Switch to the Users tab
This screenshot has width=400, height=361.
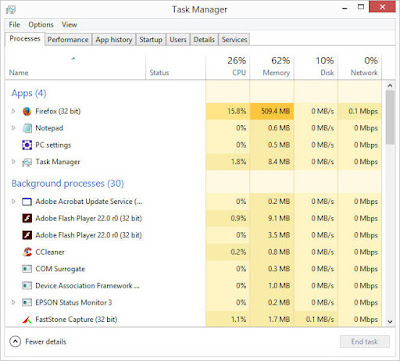tap(178, 40)
